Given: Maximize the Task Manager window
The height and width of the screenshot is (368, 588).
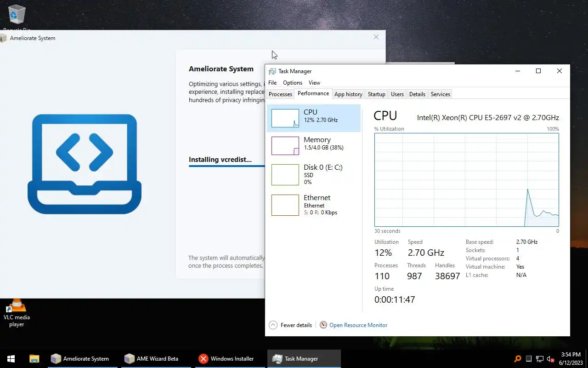Looking at the screenshot, I should (538, 71).
